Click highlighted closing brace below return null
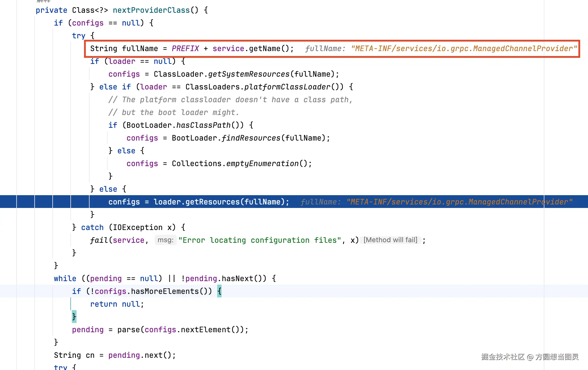 point(74,316)
